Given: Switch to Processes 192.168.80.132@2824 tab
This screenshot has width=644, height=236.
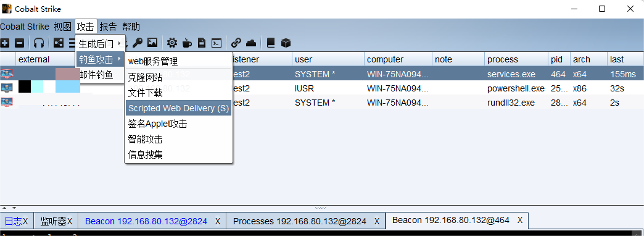Looking at the screenshot, I should coord(300,221).
